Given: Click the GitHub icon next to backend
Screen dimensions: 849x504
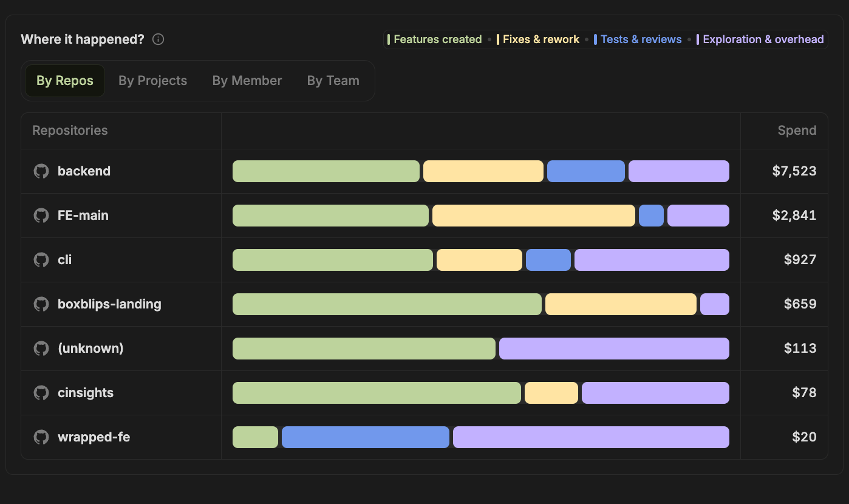Looking at the screenshot, I should click(x=41, y=171).
